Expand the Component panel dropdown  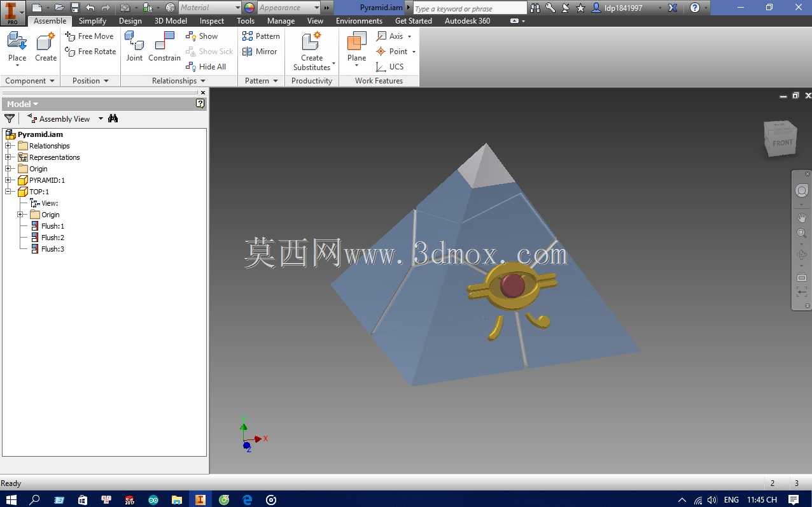point(52,81)
